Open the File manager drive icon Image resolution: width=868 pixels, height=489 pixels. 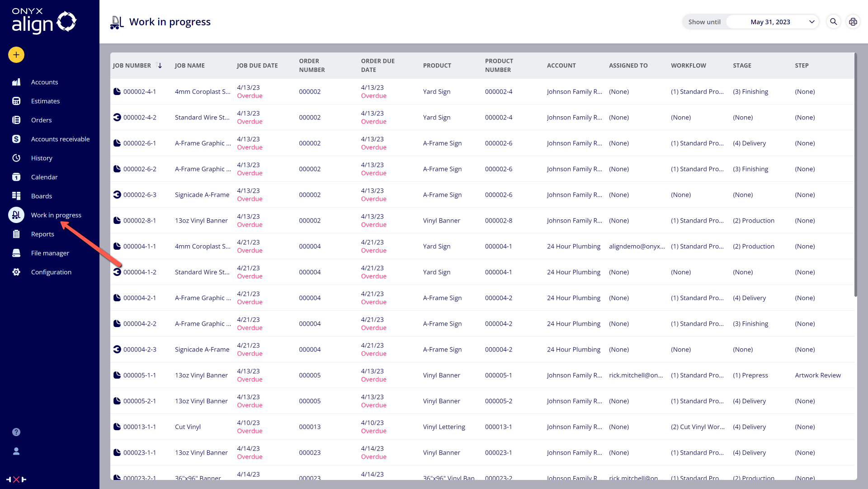pyautogui.click(x=16, y=253)
